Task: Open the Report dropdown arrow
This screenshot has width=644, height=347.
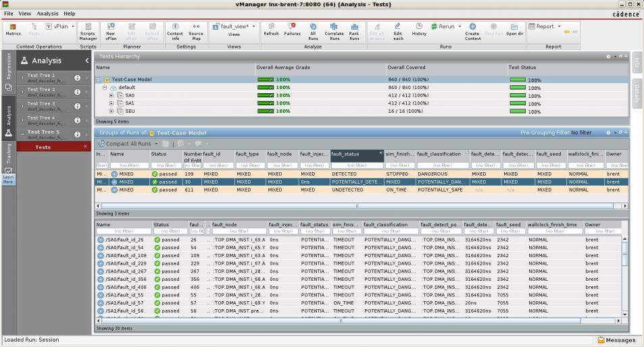Action: coord(559,26)
